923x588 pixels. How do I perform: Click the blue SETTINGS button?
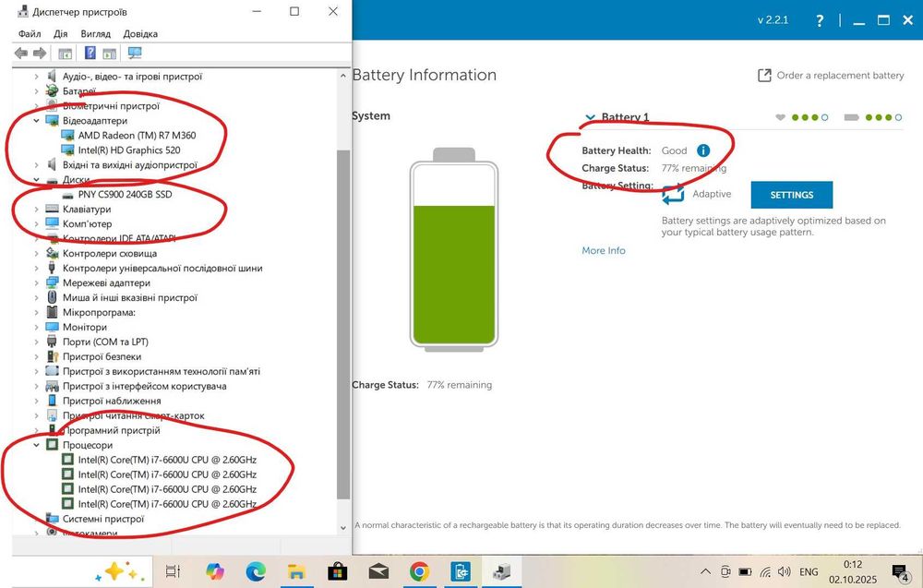coord(792,195)
